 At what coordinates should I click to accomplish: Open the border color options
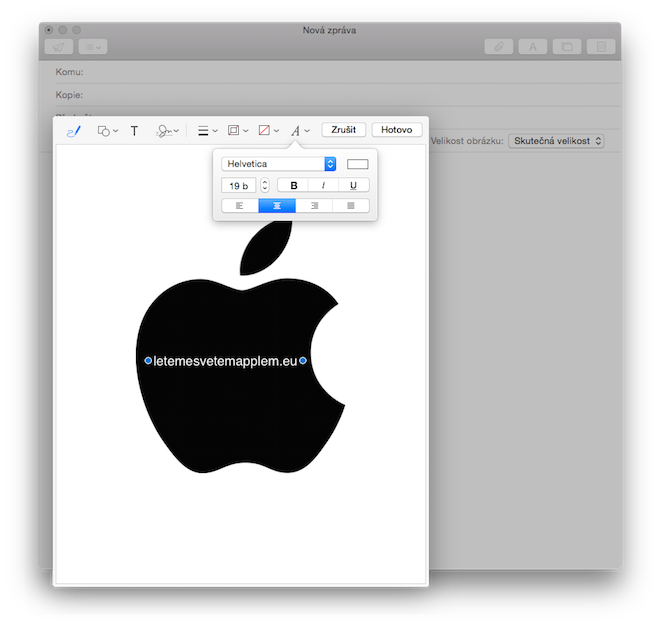[x=237, y=131]
